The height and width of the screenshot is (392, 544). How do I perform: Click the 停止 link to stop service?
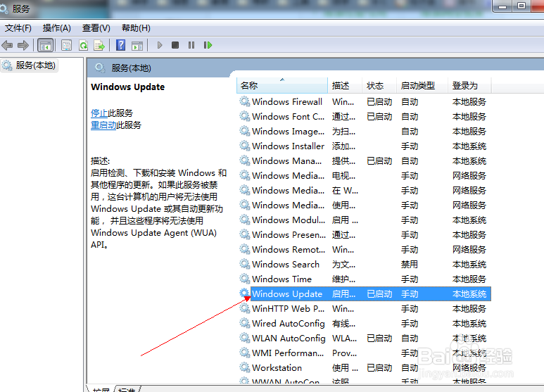(x=99, y=113)
